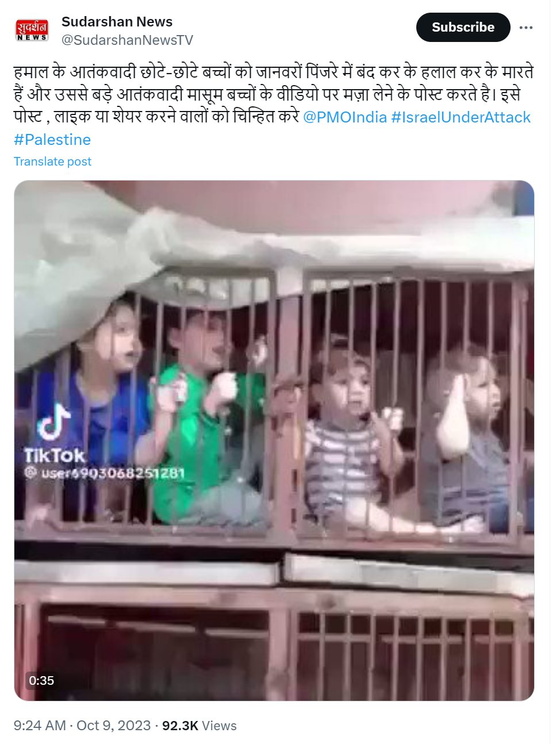Play the embedded video thumbnail
The height and width of the screenshot is (744, 560).
[274, 440]
